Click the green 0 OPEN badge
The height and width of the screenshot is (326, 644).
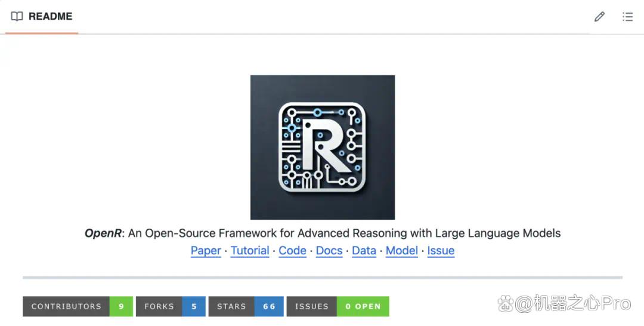(x=363, y=306)
